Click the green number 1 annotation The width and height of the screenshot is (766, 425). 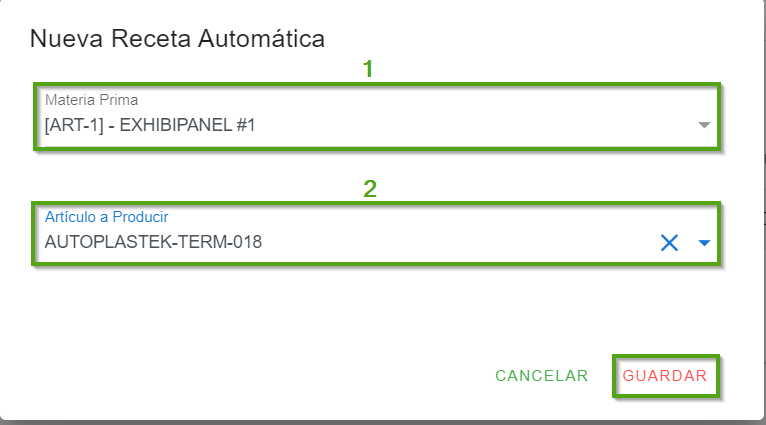(x=368, y=69)
